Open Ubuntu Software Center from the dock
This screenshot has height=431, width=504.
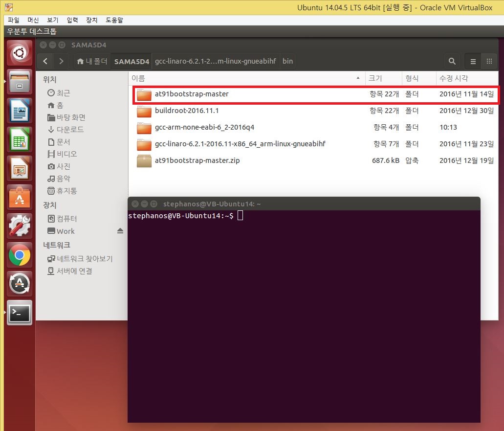(20, 197)
